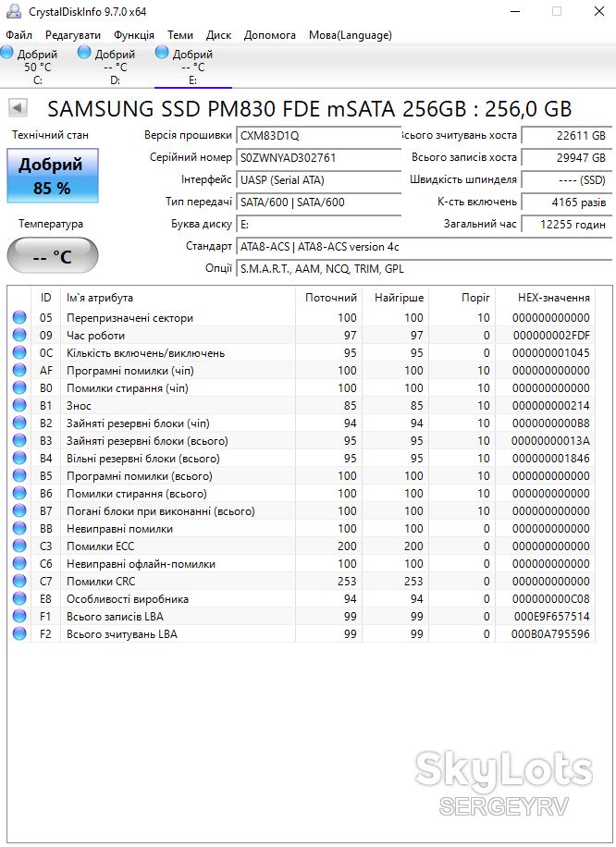Click the status orb of attribute F2

point(19,633)
